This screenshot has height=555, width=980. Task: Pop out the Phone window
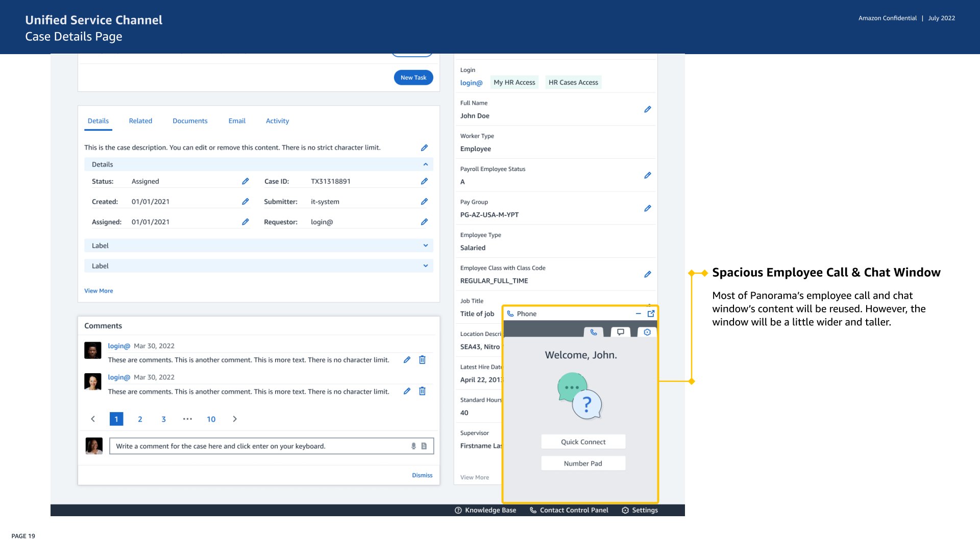tap(651, 313)
